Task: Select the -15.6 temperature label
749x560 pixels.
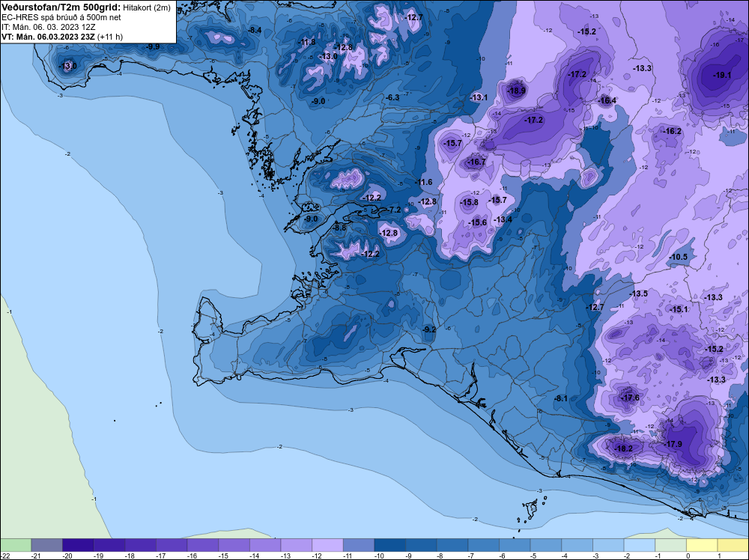Action: [x=478, y=222]
